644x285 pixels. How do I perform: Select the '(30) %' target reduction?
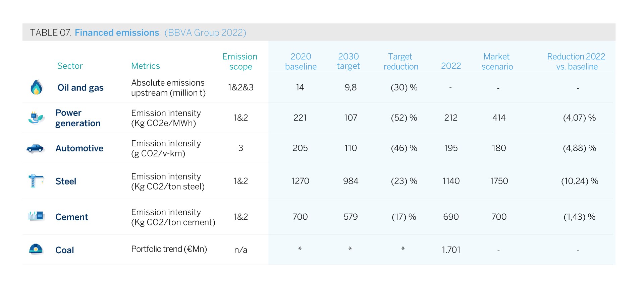pyautogui.click(x=404, y=87)
